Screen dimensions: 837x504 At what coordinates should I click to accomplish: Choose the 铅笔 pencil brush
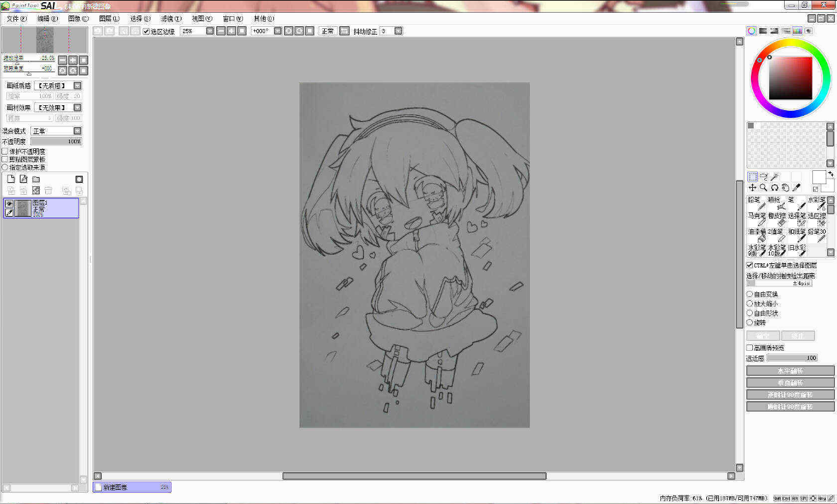(756, 203)
